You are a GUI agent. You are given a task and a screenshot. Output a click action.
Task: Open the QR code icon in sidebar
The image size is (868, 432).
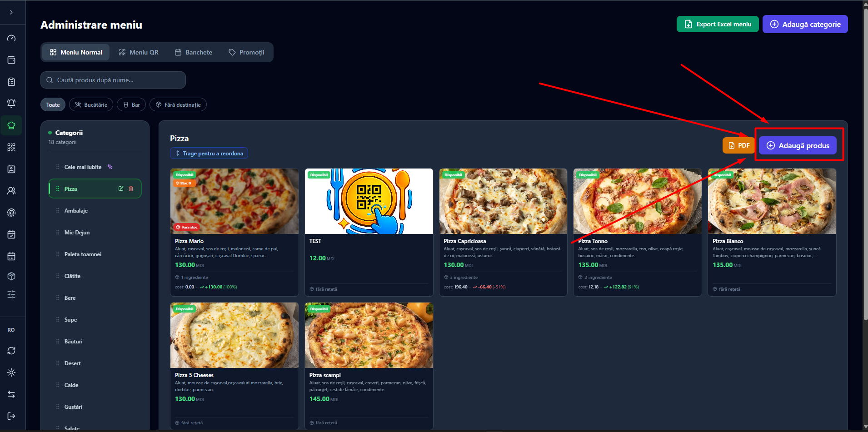point(11,147)
